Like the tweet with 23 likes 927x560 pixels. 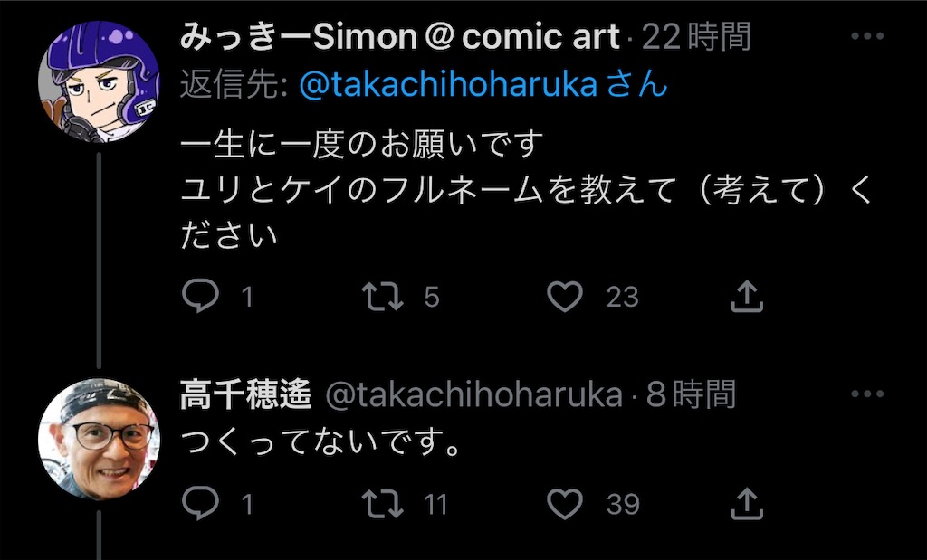coord(565,296)
